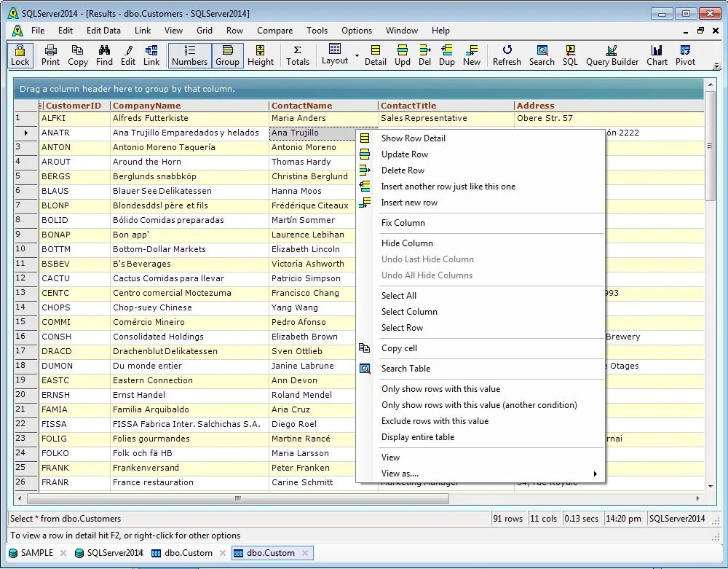The height and width of the screenshot is (569, 728).
Task: Sort by the CustomerID column header
Action: pos(74,106)
